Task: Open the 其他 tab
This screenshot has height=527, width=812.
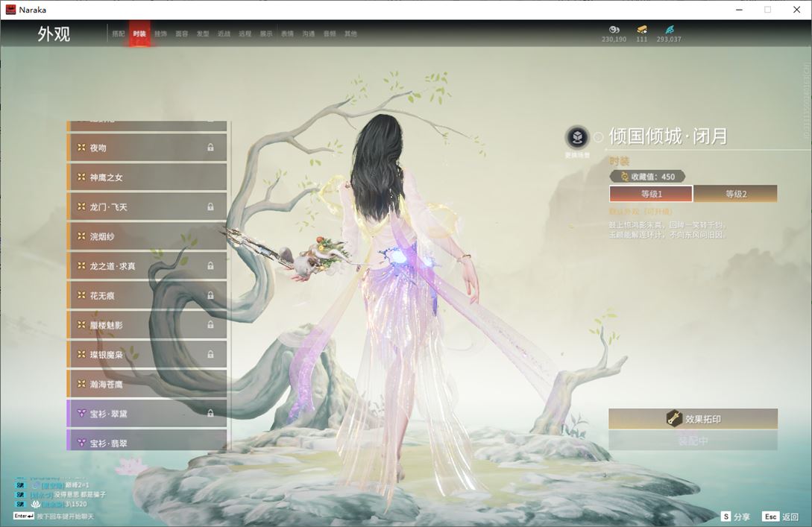Action: [x=350, y=34]
